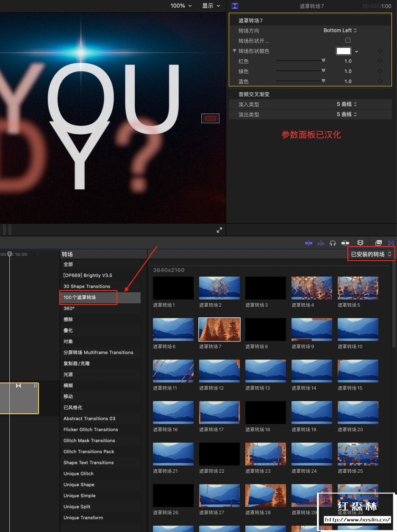
Task: Open the clip appearance filmstrip icon
Action: [x=361, y=243]
